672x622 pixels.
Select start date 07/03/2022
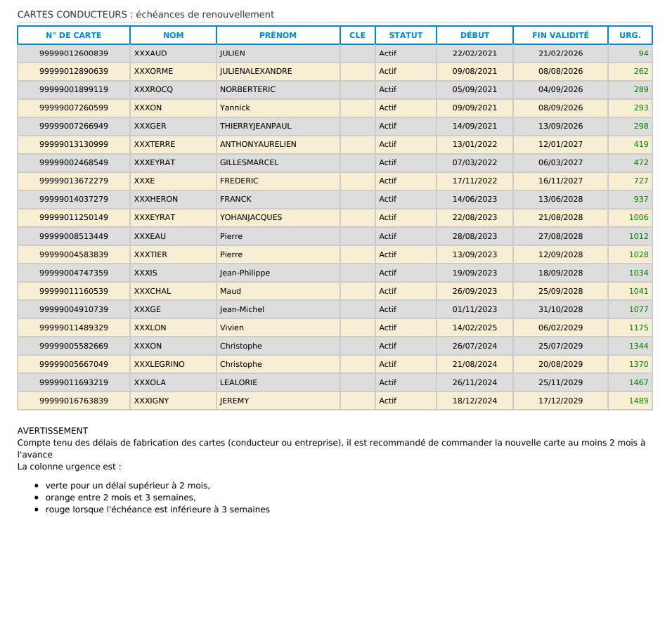(x=474, y=162)
